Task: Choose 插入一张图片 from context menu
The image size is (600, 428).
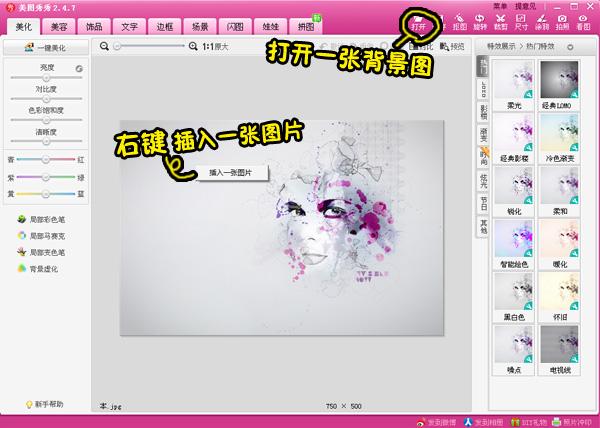Action: pyautogui.click(x=230, y=173)
